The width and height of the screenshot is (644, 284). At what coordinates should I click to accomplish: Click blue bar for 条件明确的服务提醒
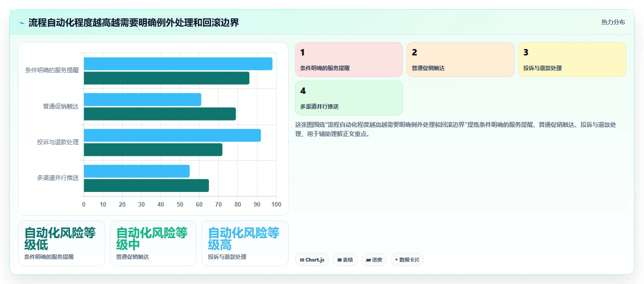click(178, 64)
